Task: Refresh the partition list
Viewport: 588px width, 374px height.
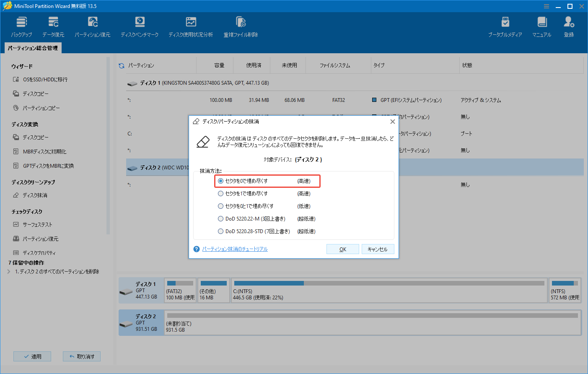Action: [121, 65]
